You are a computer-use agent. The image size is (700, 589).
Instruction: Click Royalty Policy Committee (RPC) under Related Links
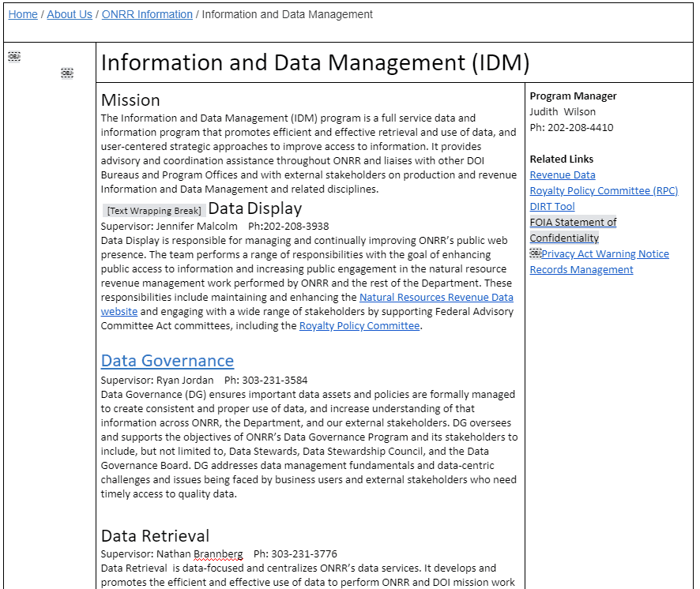pyautogui.click(x=604, y=190)
